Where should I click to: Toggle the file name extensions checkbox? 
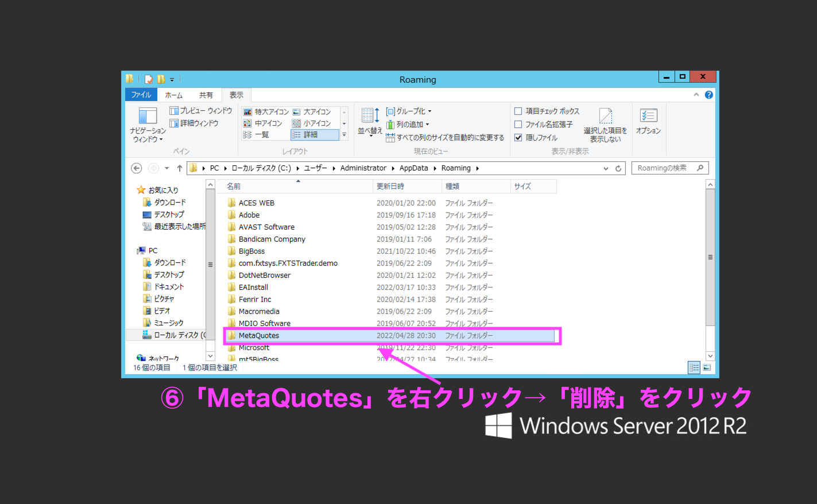518,125
